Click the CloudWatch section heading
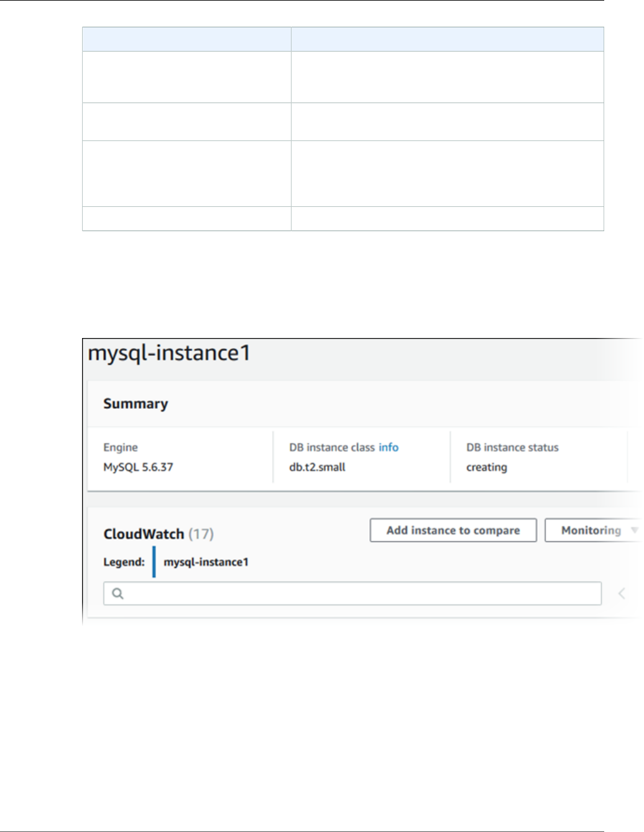 [x=144, y=534]
